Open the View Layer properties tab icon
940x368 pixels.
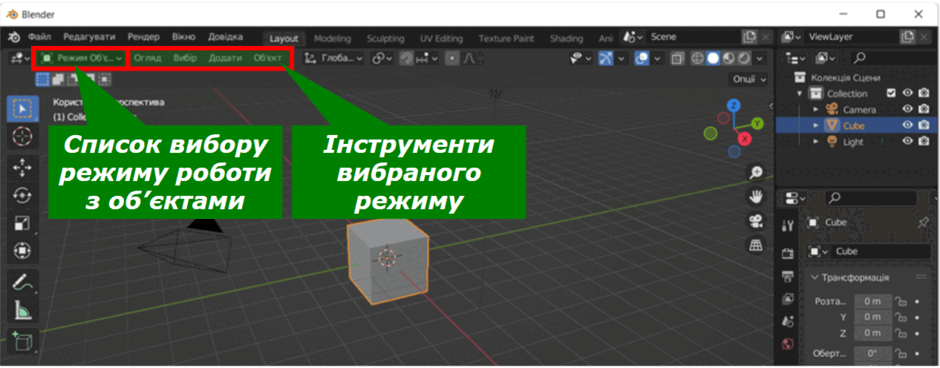pos(788,298)
